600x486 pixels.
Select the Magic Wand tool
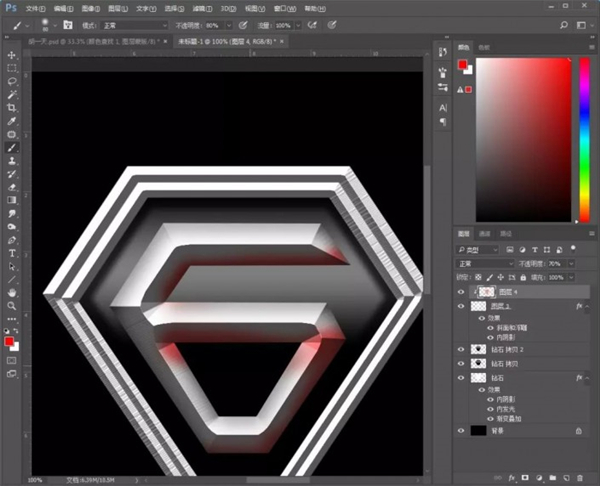(x=12, y=94)
